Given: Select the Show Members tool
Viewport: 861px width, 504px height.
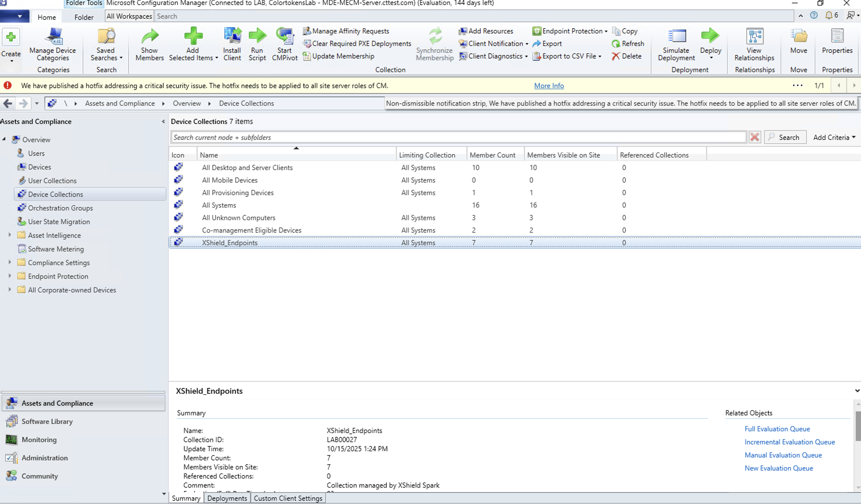Looking at the screenshot, I should pos(149,44).
